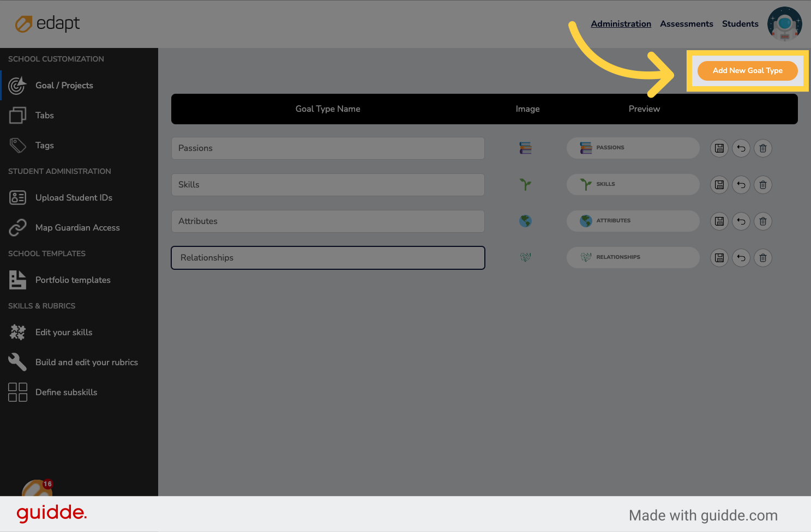Open the chat widget with 16 badge
The image size is (811, 532).
point(37,488)
